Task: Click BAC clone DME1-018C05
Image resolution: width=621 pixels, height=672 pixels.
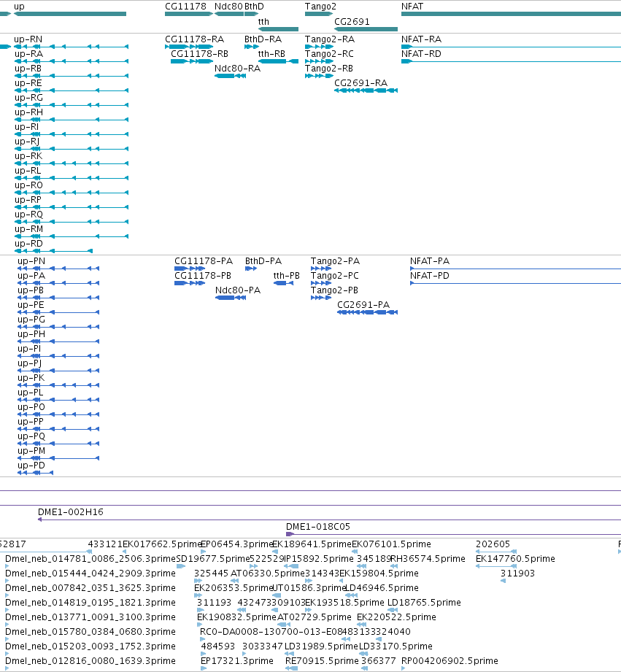Action: [x=453, y=534]
